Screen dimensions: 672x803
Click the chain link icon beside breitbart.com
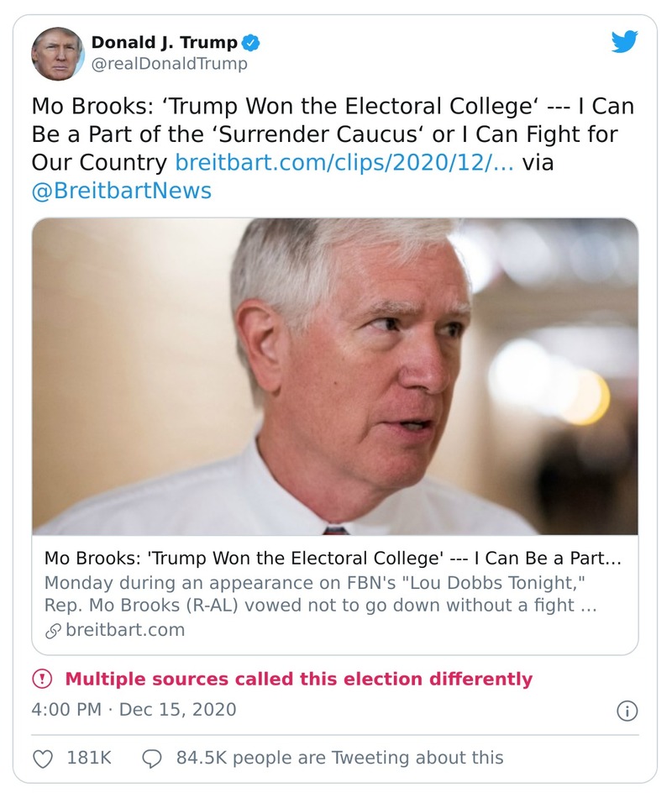(x=53, y=630)
